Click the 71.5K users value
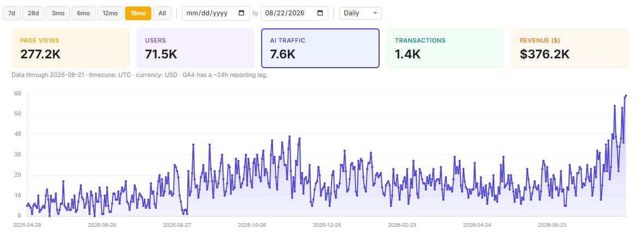Screen dimensions: 644x246 pyautogui.click(x=161, y=54)
